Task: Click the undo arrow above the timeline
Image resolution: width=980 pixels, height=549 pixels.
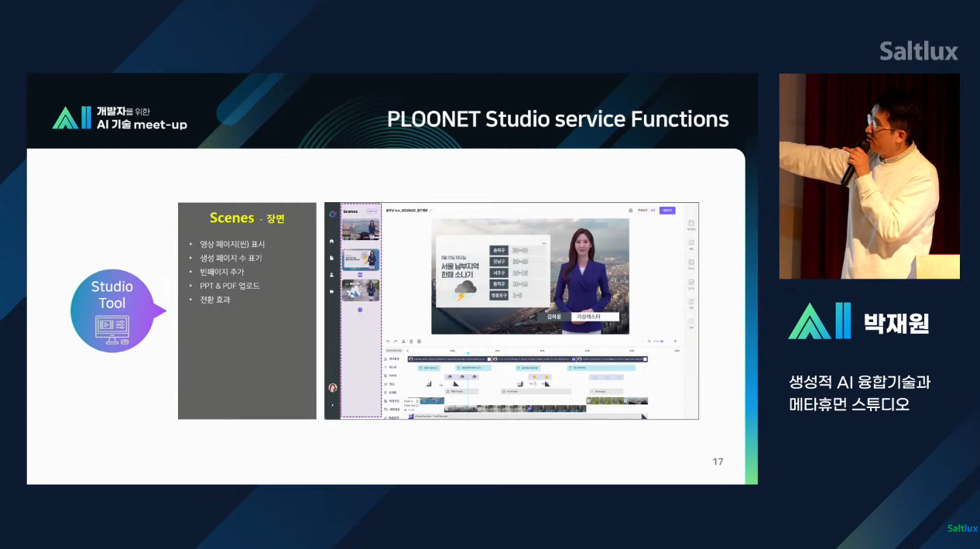Action: point(388,341)
